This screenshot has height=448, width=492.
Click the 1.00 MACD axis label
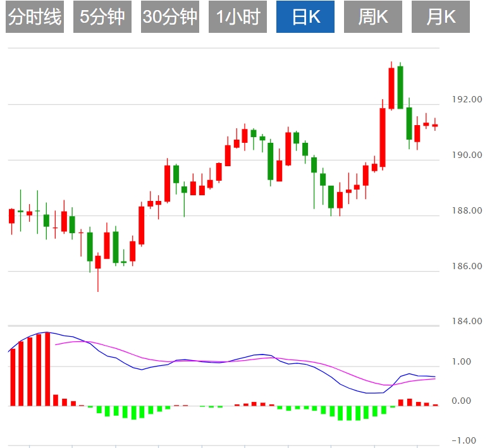(461, 361)
